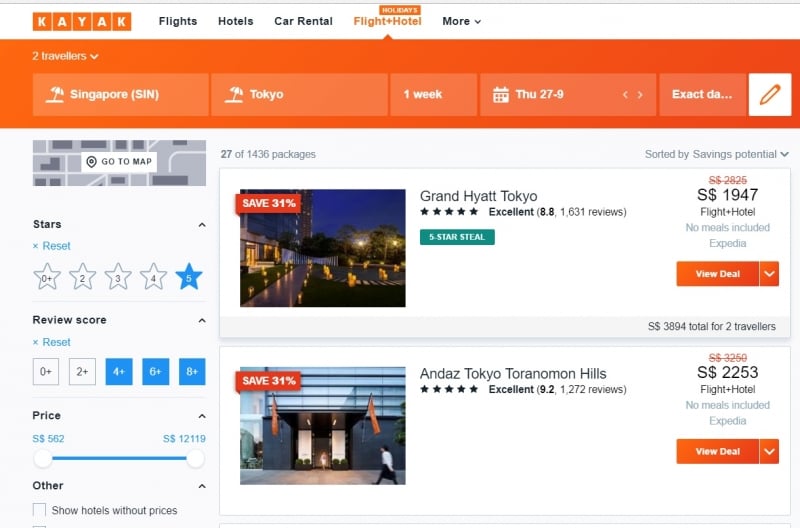This screenshot has width=800, height=528.
Task: Open the Hotels tab
Action: coord(236,21)
